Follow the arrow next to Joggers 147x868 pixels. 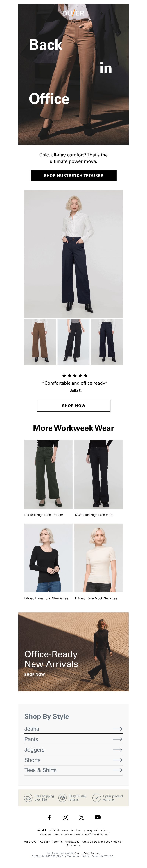click(x=117, y=750)
